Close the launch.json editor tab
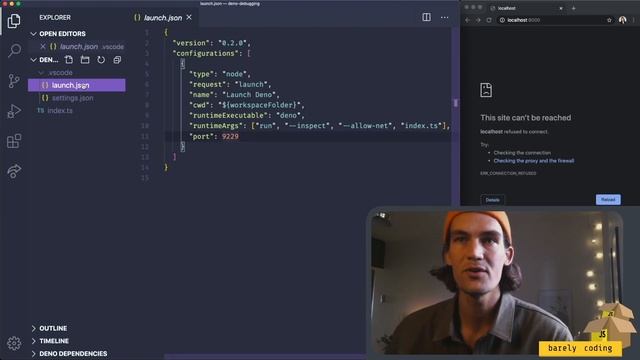 pyautogui.click(x=189, y=17)
